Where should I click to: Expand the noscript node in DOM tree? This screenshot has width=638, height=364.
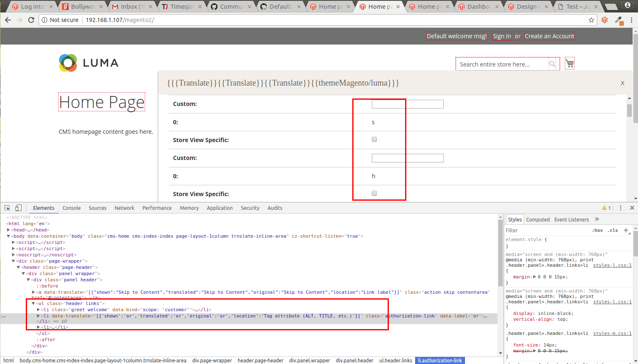[14, 255]
